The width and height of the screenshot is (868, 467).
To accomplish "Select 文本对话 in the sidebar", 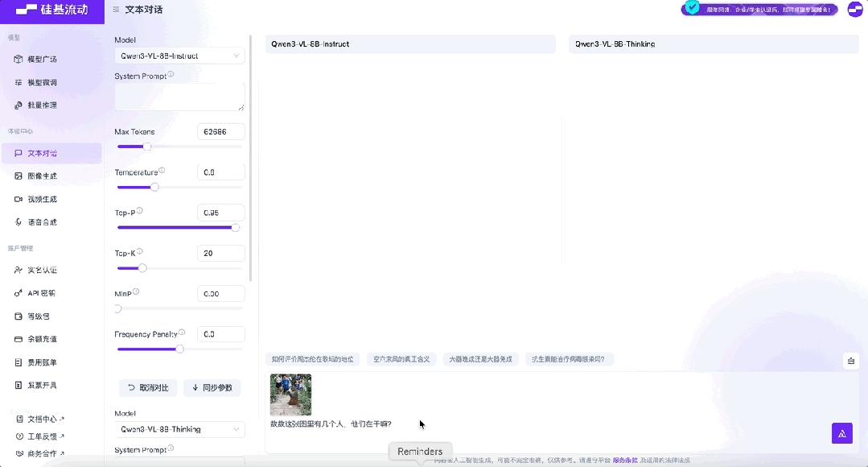I will pyautogui.click(x=51, y=154).
